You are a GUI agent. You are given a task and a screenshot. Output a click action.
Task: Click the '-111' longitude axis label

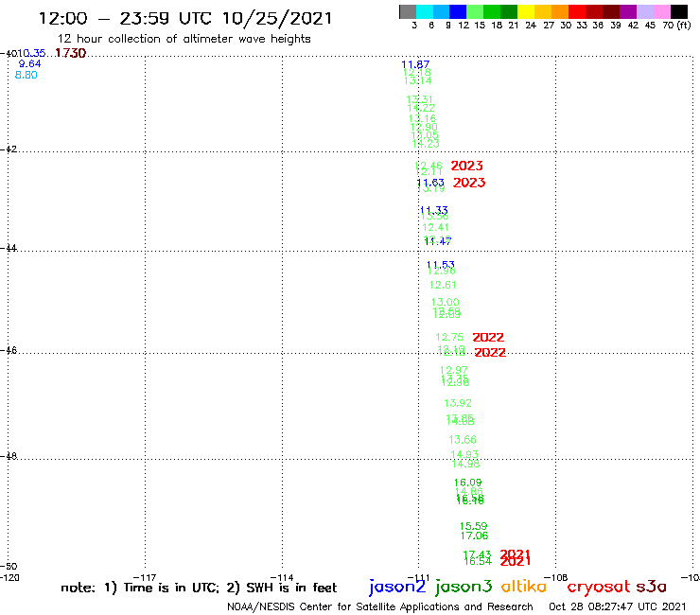pos(419,577)
